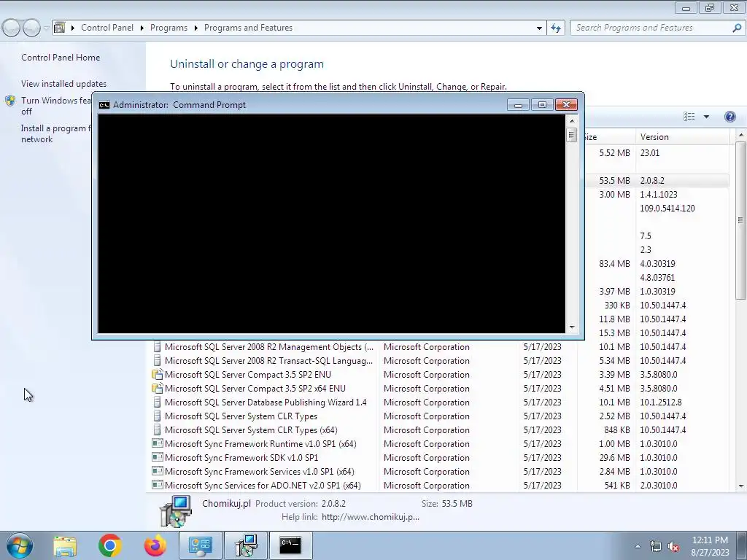
Task: Click the muted volume tray icon
Action: (x=673, y=547)
